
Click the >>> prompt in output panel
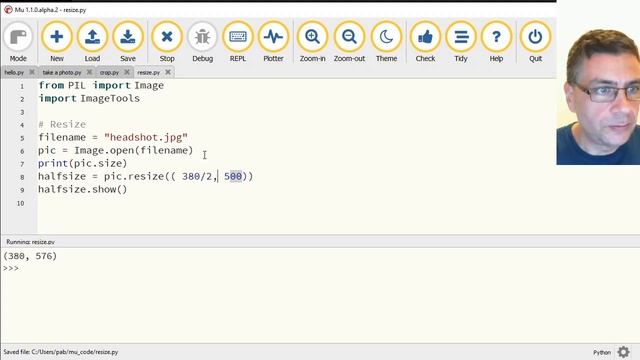(x=11, y=268)
